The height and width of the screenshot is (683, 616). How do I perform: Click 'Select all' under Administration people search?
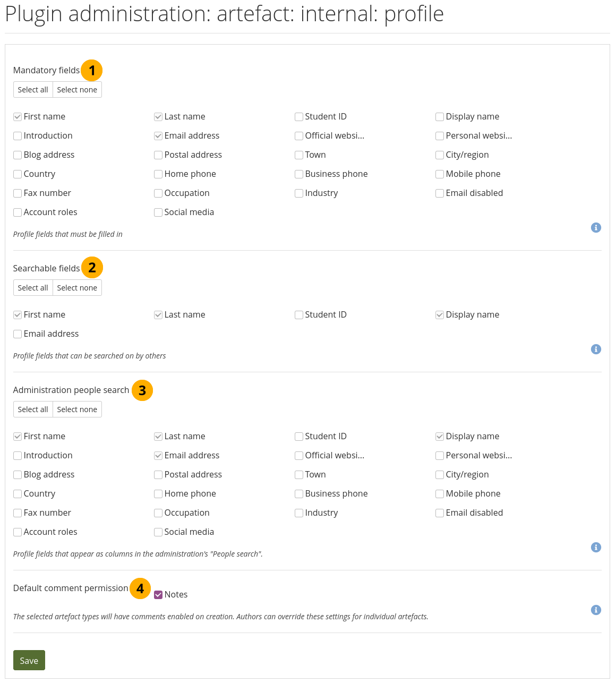point(33,409)
